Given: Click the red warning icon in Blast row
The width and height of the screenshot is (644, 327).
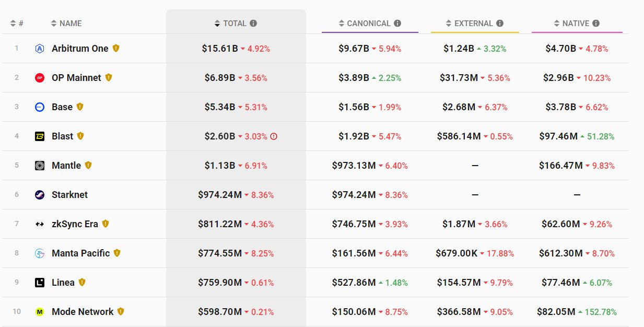Looking at the screenshot, I should click(x=274, y=136).
